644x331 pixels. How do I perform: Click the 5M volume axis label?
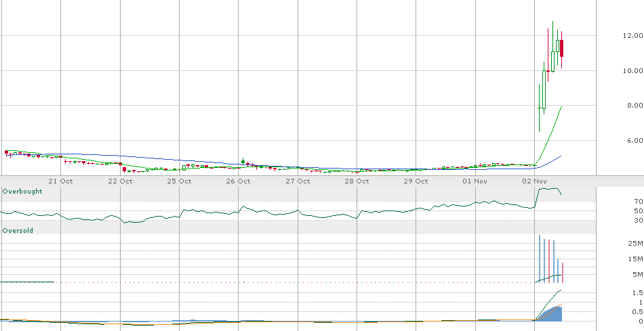pos(637,274)
